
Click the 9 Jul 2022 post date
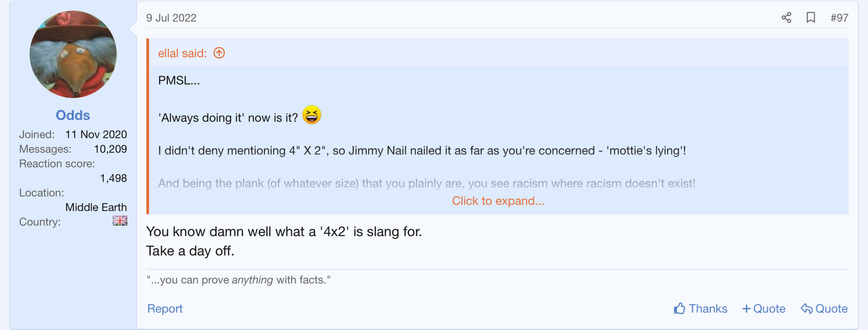(171, 18)
